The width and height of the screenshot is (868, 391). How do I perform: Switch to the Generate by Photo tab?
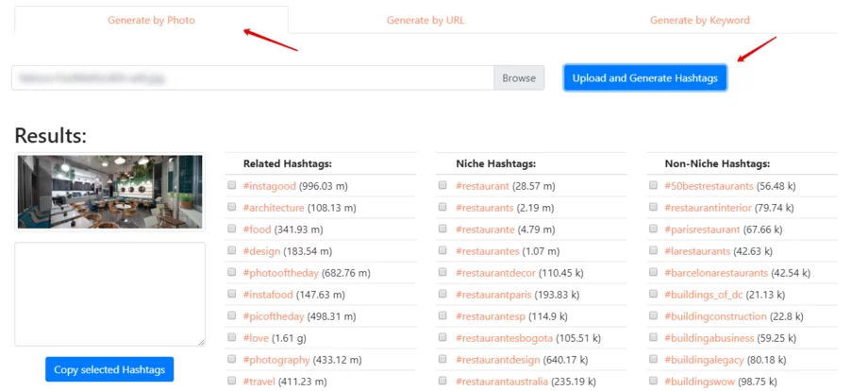click(151, 20)
